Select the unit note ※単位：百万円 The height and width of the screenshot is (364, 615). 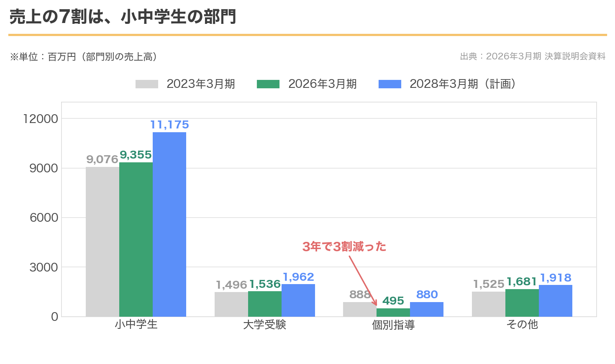click(43, 57)
